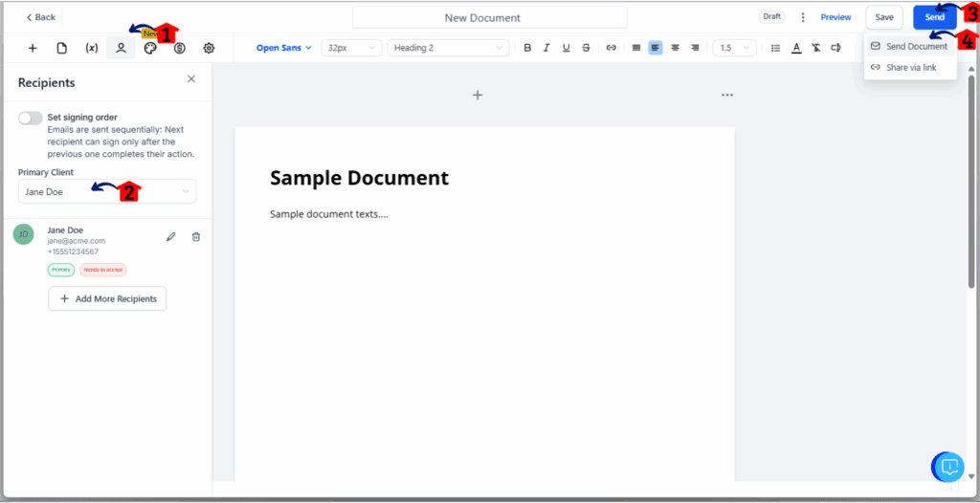980x503 pixels.
Task: Open the Heading 2 style dropdown
Action: point(448,48)
